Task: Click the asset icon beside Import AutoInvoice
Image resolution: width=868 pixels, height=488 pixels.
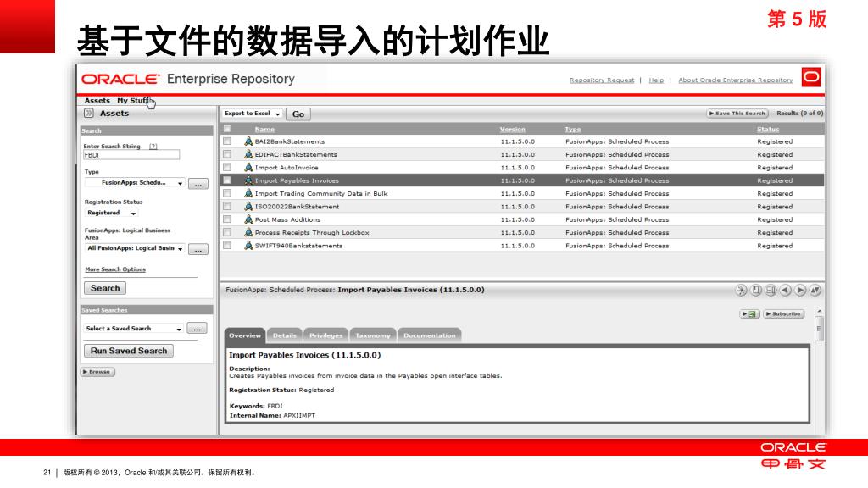Action: click(248, 167)
